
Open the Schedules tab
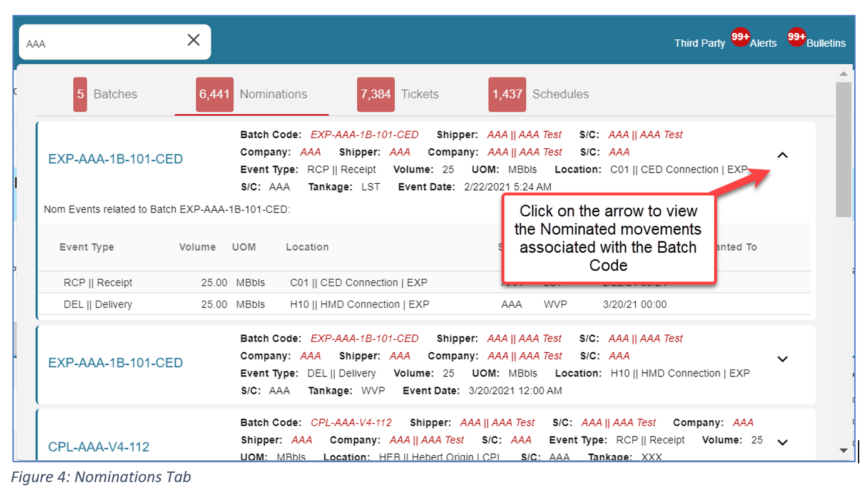(539, 94)
